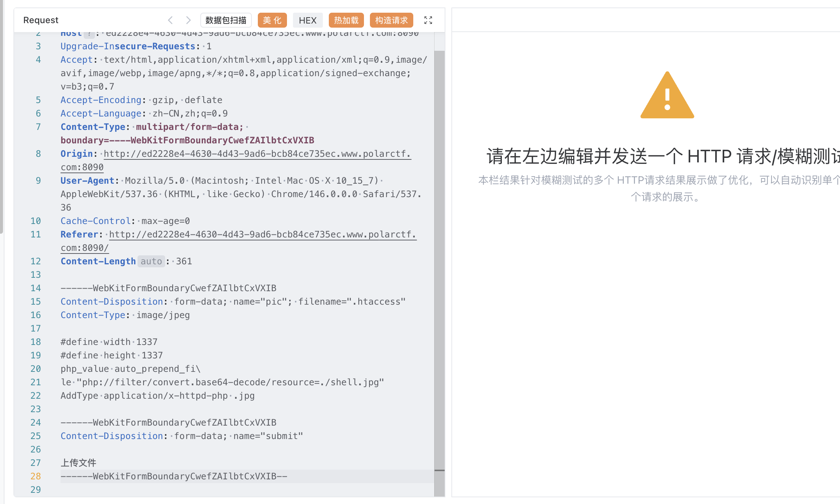Click the Upgrade-Insecure-Requests header text
840x504 pixels.
[x=128, y=46]
